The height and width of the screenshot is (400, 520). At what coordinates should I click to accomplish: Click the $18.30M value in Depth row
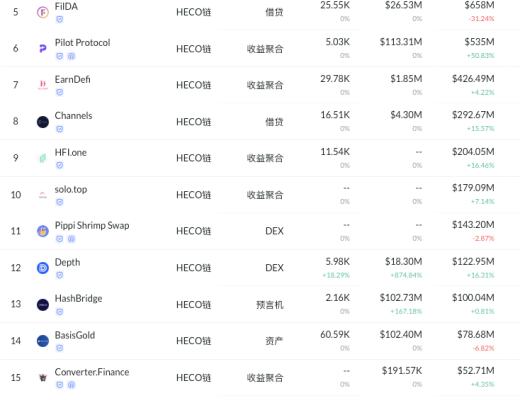[x=404, y=261]
